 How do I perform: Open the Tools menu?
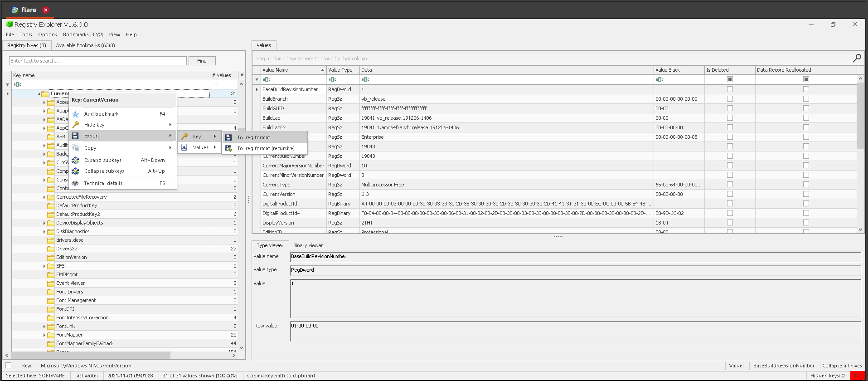tap(26, 34)
